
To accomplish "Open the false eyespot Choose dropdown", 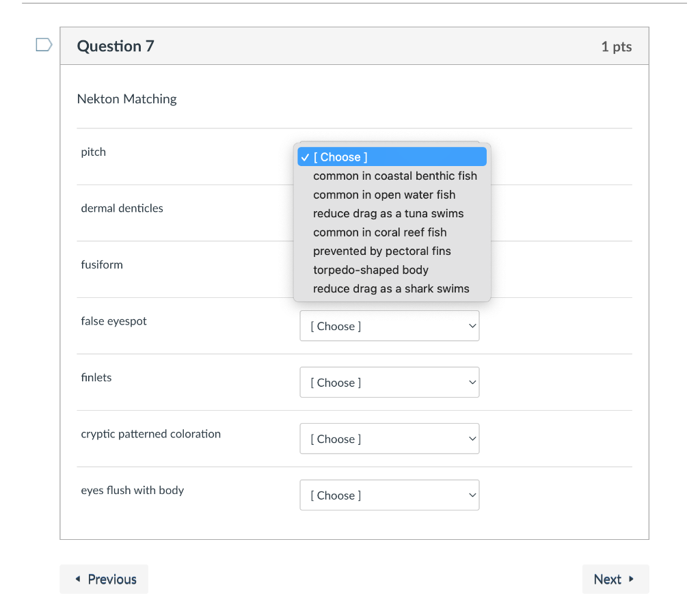I will pos(389,326).
